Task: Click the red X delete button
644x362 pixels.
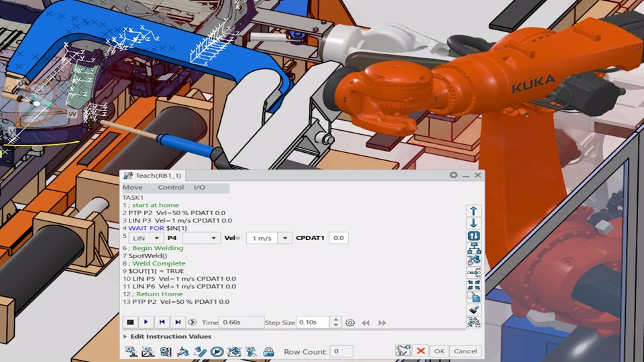Action: [x=421, y=351]
